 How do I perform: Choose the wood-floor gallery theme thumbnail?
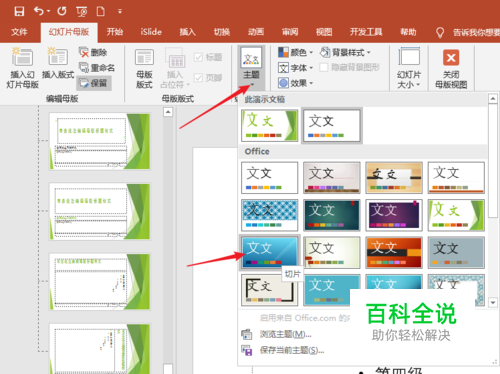332,178
